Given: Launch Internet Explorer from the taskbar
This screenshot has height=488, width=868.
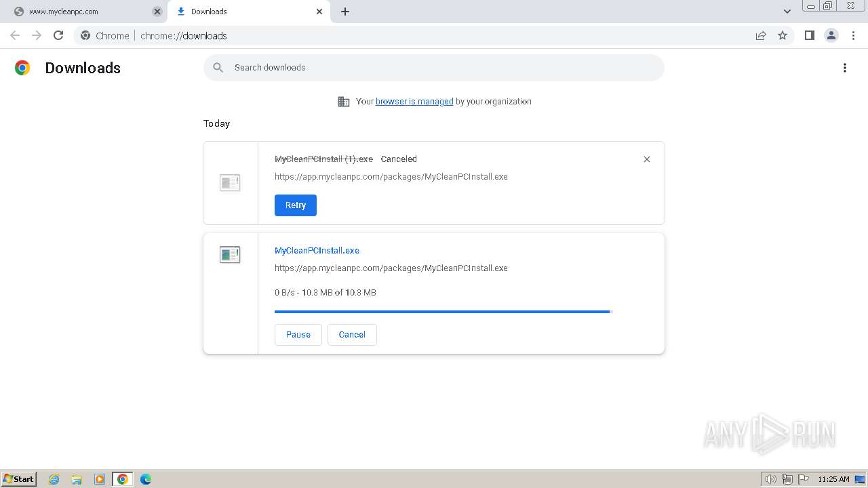Looking at the screenshot, I should click(54, 479).
